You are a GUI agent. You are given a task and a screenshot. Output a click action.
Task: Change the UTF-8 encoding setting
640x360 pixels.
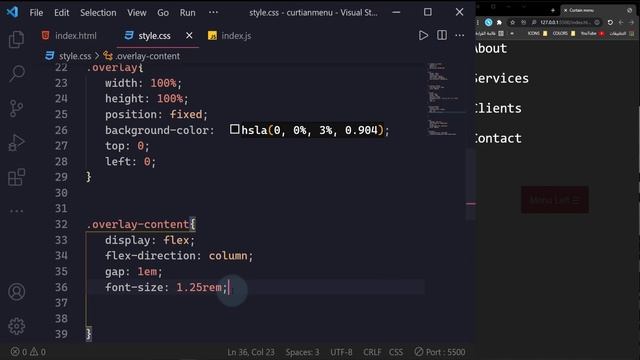point(341,352)
